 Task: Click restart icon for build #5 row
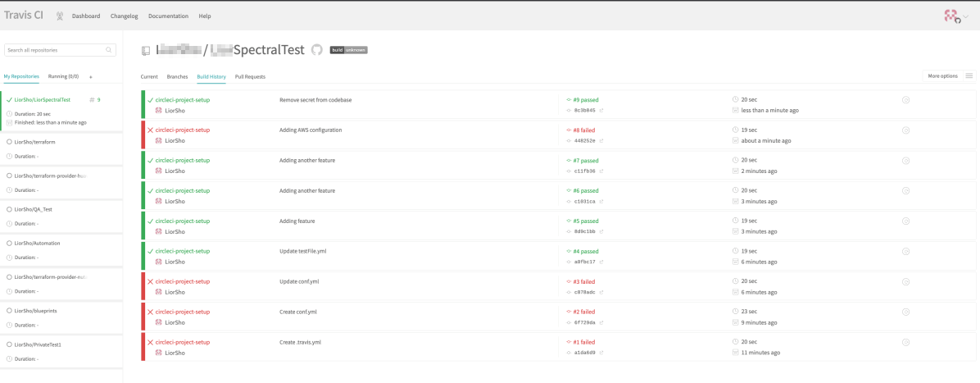tap(905, 221)
